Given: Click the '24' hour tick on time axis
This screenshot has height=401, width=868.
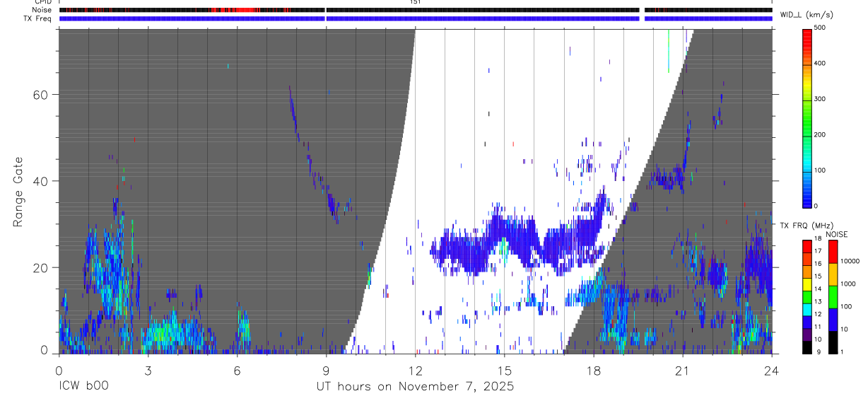Looking at the screenshot, I should pyautogui.click(x=772, y=369).
